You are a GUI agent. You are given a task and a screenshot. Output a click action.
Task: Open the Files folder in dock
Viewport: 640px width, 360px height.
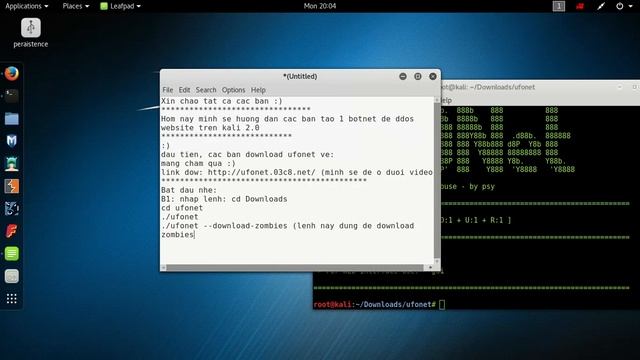[x=11, y=119]
